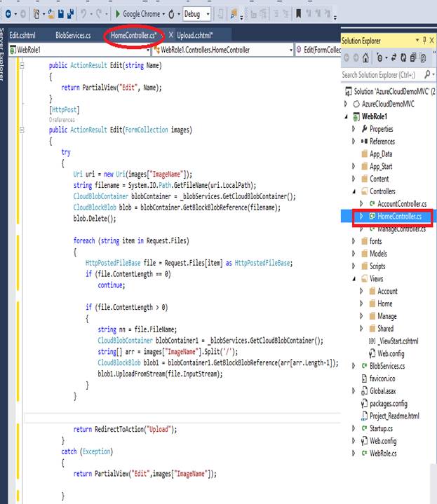Collapse the Edit(FormCollection images) method outline
This screenshot has width=437, height=504.
pyautogui.click(x=22, y=130)
